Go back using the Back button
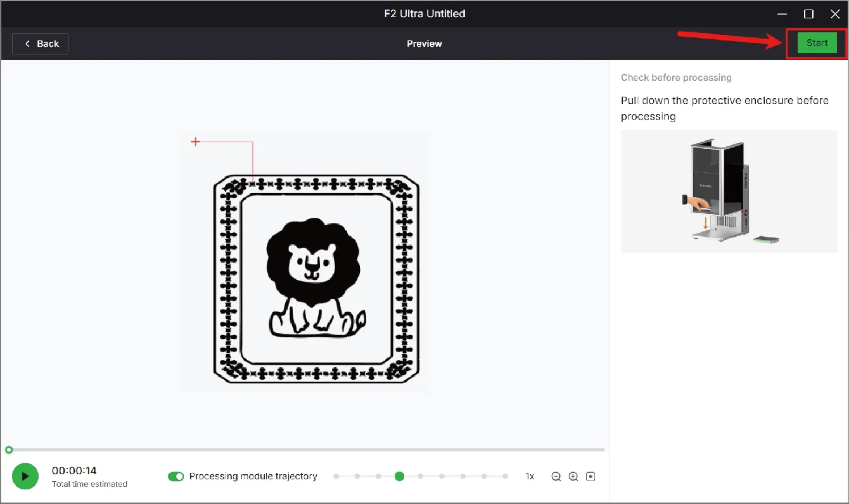Screen dimensions: 849x504 tap(40, 44)
